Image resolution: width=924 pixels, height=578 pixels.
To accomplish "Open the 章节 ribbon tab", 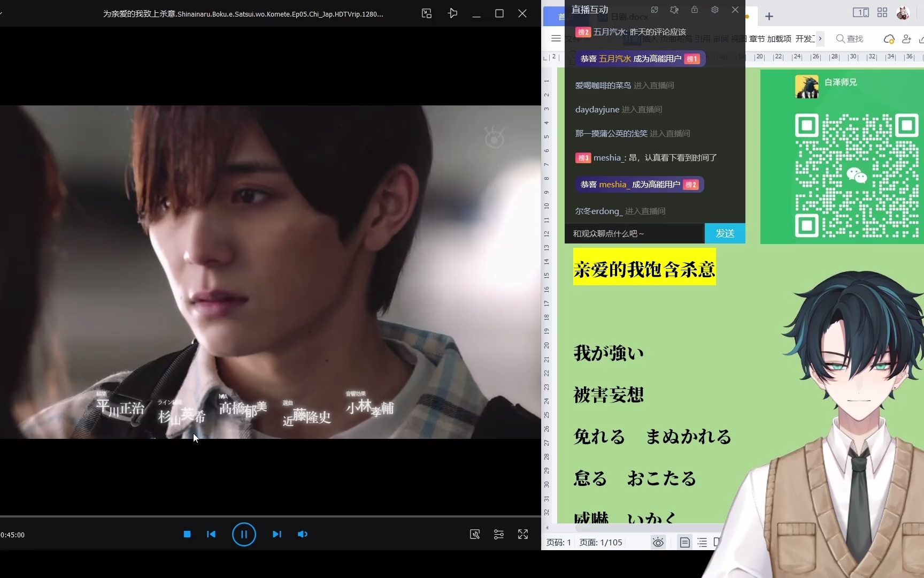I will (x=757, y=39).
